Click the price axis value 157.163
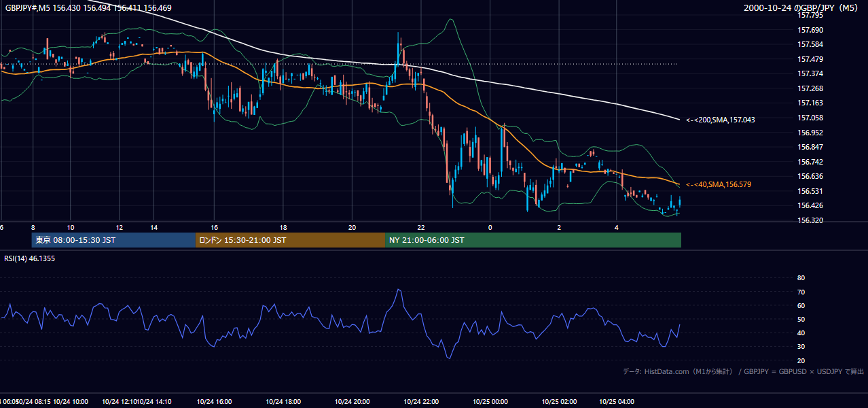The image size is (868, 408). (x=810, y=103)
